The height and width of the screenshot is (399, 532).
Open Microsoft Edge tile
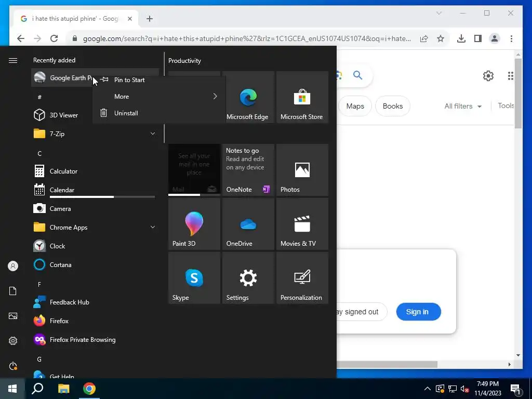click(x=248, y=97)
